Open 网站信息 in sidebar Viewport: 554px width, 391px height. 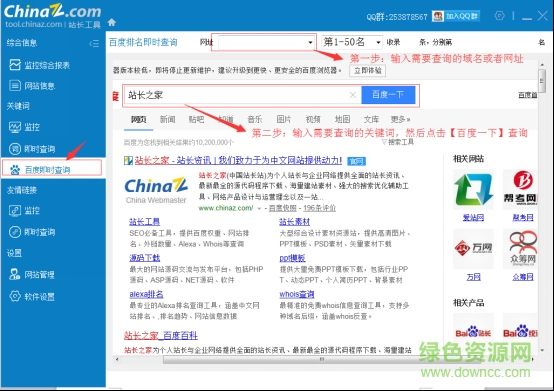40,86
